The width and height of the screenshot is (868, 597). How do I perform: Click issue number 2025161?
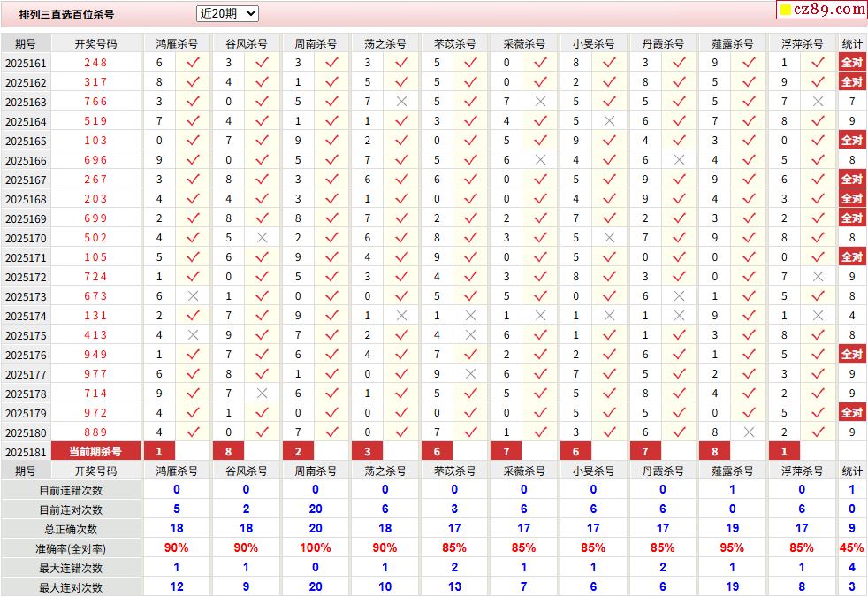click(26, 63)
